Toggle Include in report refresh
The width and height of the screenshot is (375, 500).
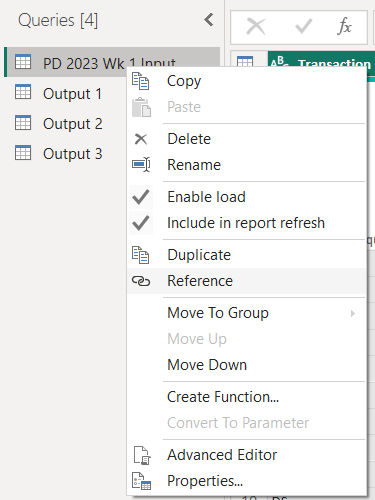(141, 223)
